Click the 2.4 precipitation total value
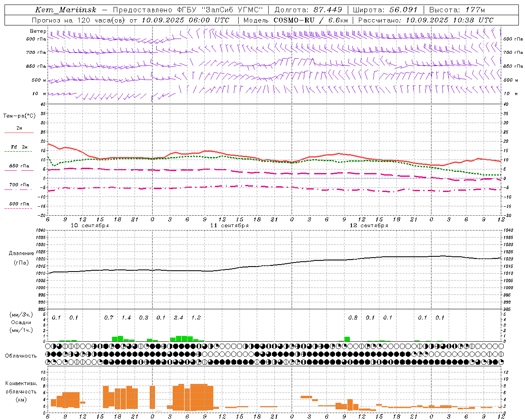This screenshot has height=420, width=525. pyautogui.click(x=178, y=317)
